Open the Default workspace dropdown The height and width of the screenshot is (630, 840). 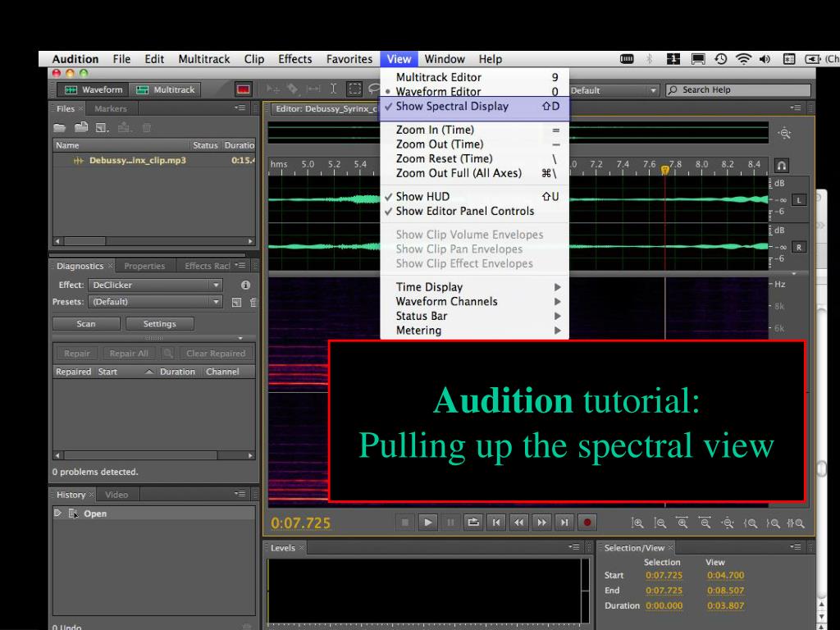point(614,90)
